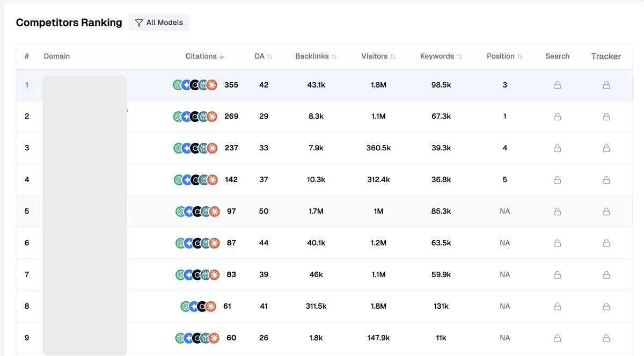Click the 43.1k backlinks cell
This screenshot has width=644, height=356.
click(x=316, y=85)
